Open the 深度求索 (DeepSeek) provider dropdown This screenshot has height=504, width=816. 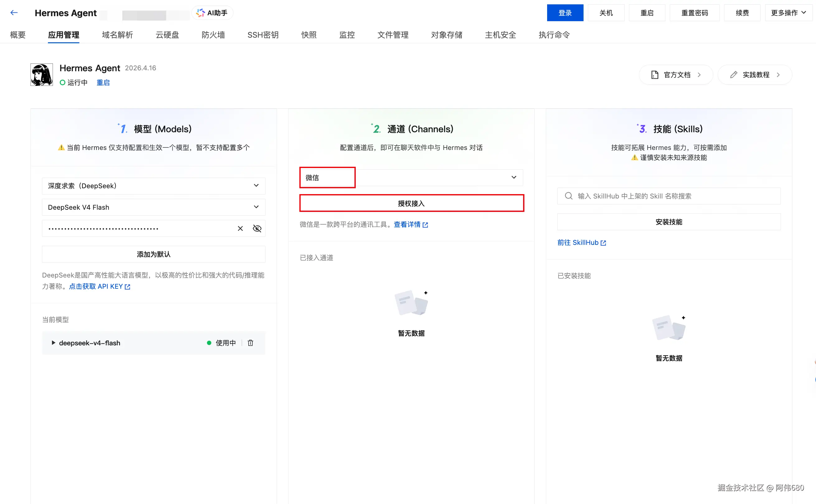pos(154,186)
